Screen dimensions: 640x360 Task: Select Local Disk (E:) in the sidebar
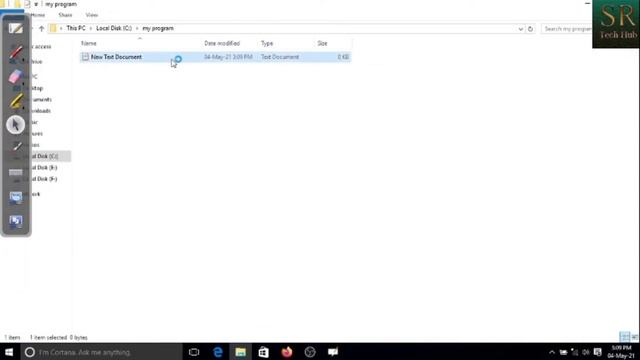pos(44,168)
